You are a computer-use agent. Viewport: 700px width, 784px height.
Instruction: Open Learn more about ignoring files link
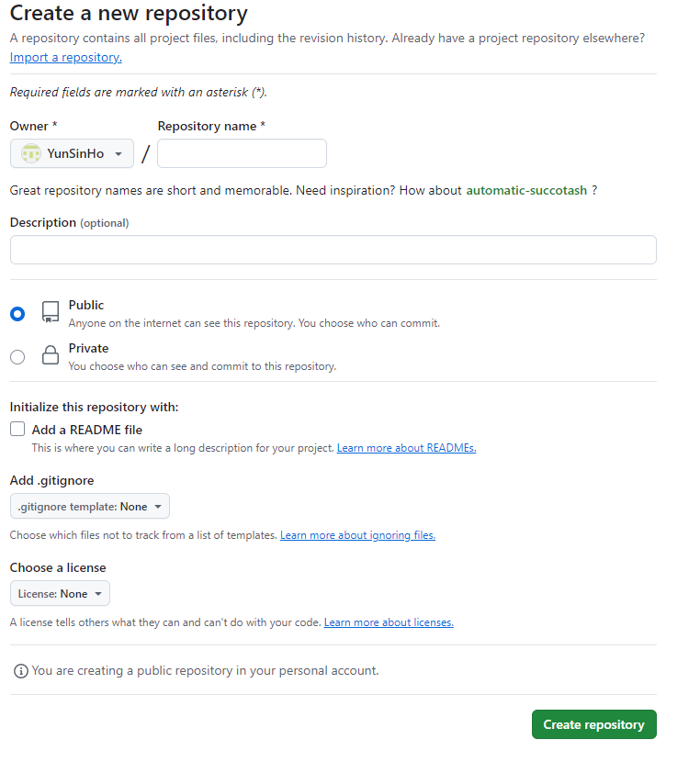(x=357, y=535)
